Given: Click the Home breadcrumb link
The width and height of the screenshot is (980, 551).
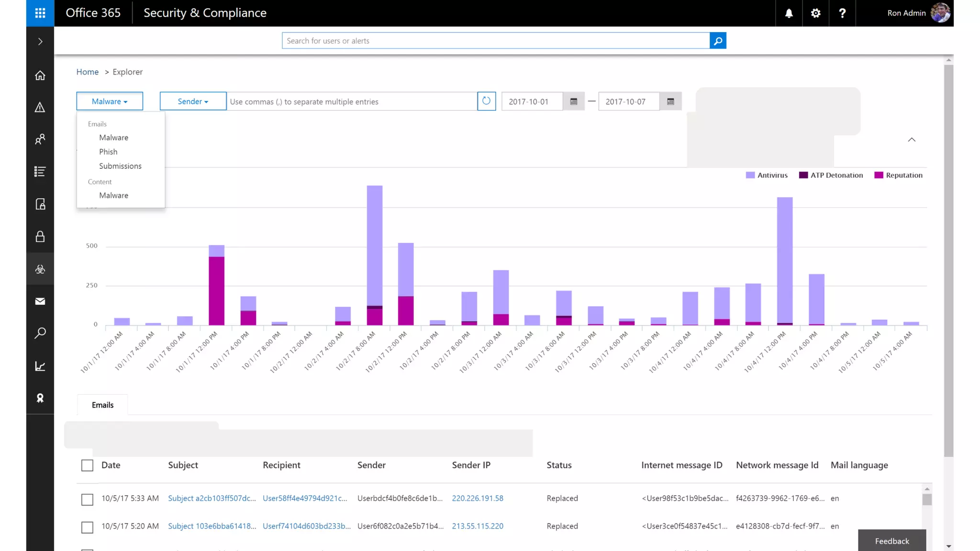Looking at the screenshot, I should coord(87,72).
